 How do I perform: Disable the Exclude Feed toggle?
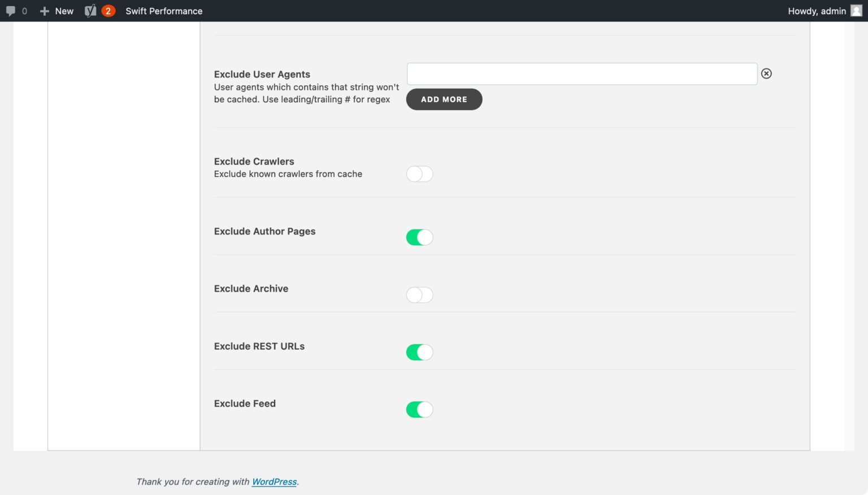click(419, 410)
